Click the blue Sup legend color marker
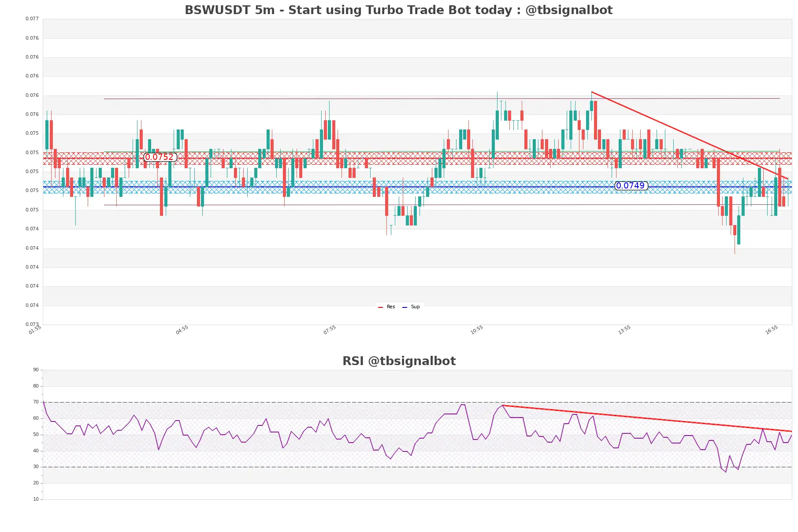This screenshot has height=532, width=798. [x=405, y=307]
